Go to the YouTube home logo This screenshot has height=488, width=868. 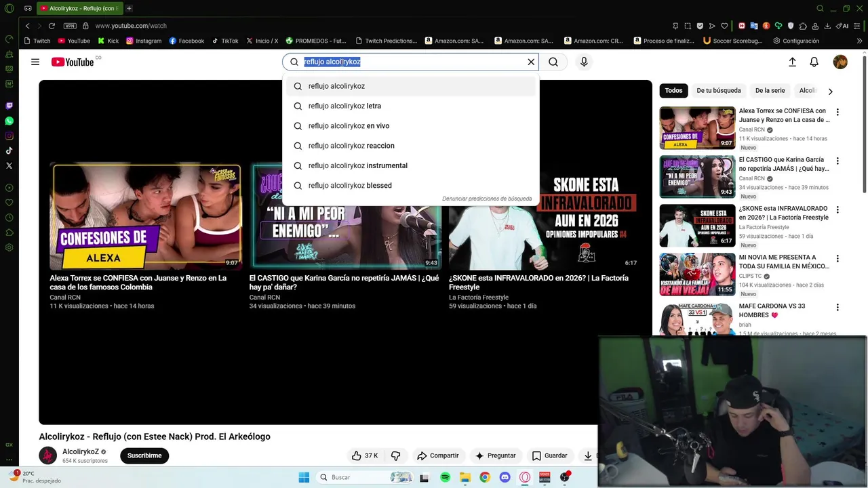(73, 62)
